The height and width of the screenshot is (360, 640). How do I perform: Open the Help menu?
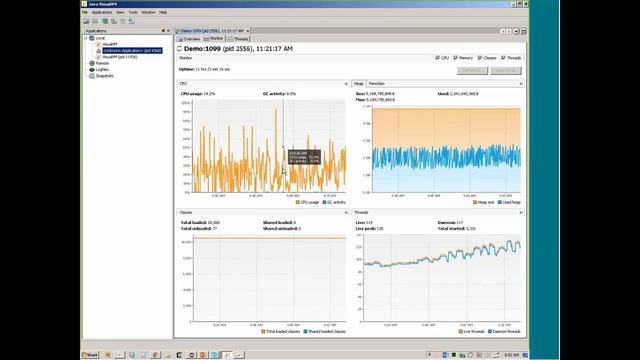[163, 13]
